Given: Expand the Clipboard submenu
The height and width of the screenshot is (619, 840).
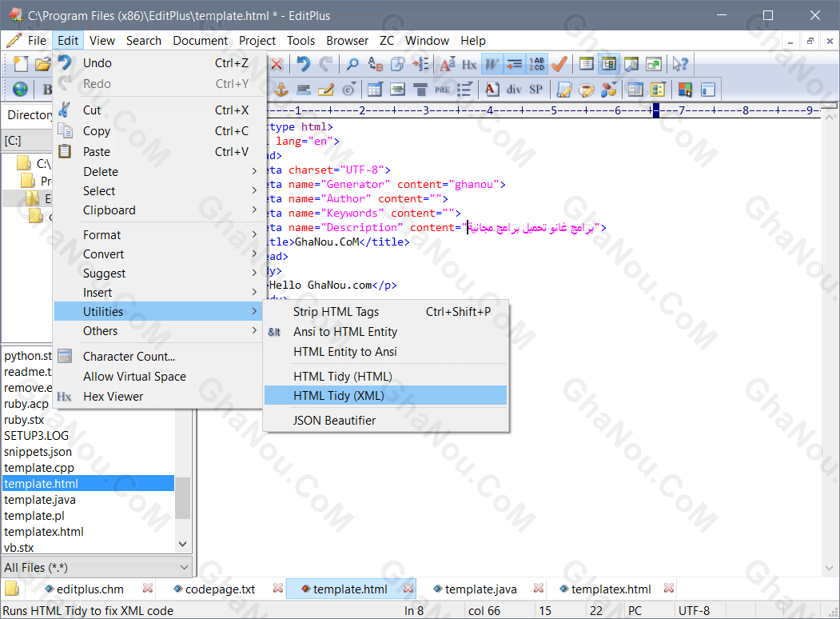Looking at the screenshot, I should [158, 210].
